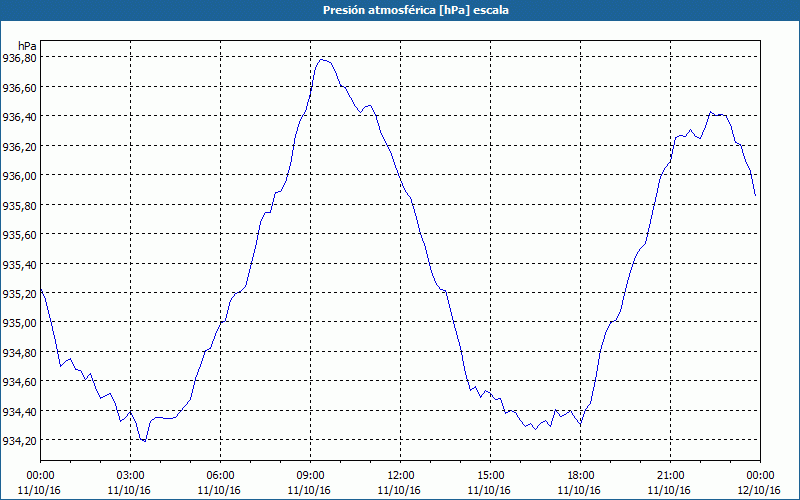This screenshot has height=500, width=800.
Task: Select the 936,80 y-axis value
Action: coord(19,58)
